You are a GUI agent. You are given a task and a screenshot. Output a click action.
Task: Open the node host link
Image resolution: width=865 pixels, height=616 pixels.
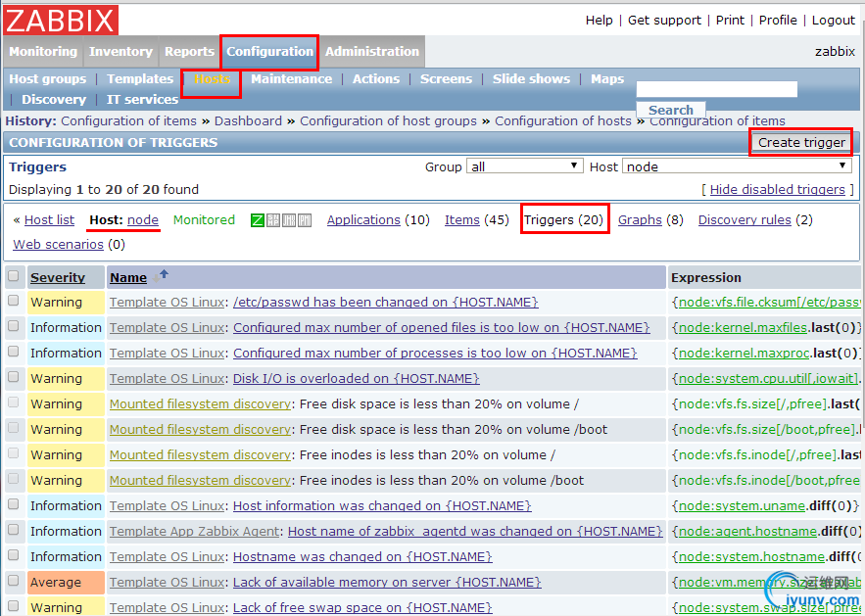pos(143,220)
